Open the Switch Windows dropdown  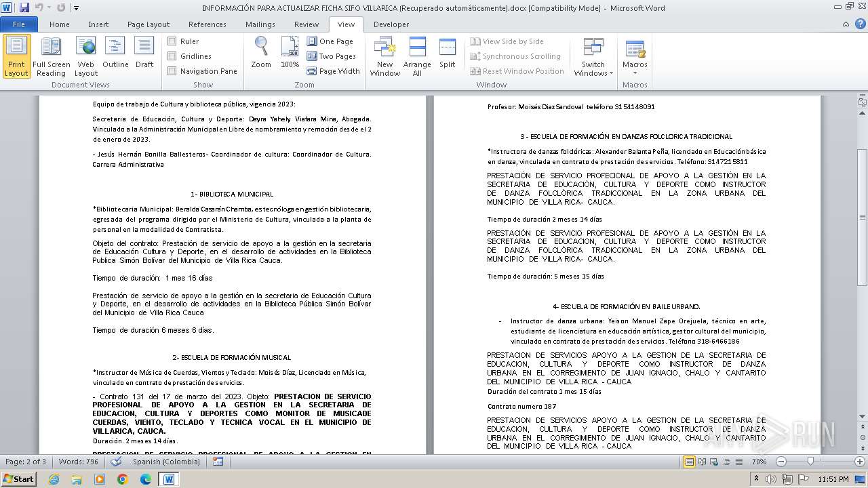pos(593,56)
